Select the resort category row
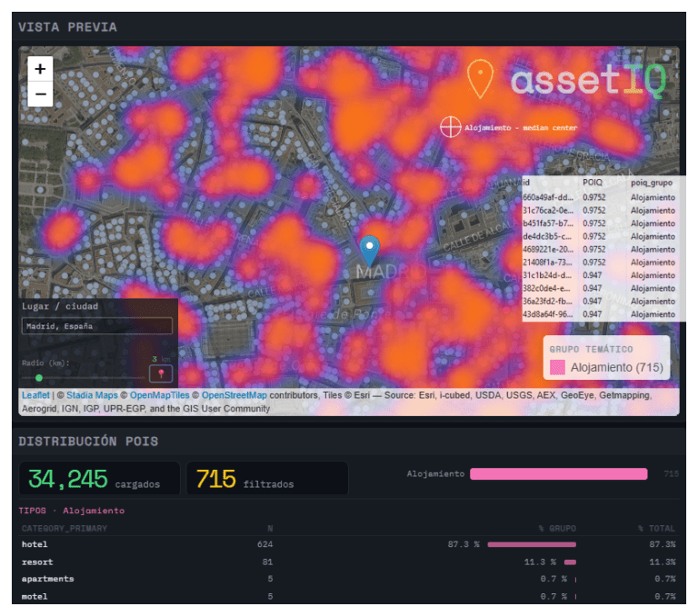This screenshot has width=698, height=616. pos(349,562)
